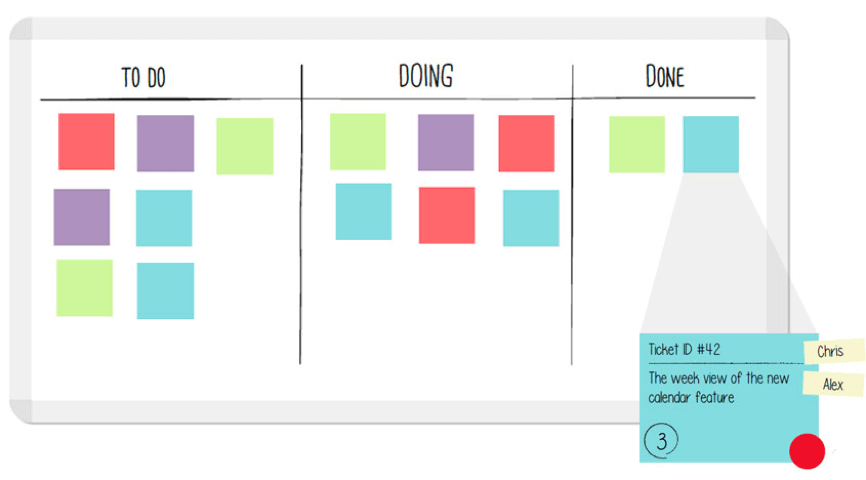Select the green sticky note in Doing

coord(358,141)
